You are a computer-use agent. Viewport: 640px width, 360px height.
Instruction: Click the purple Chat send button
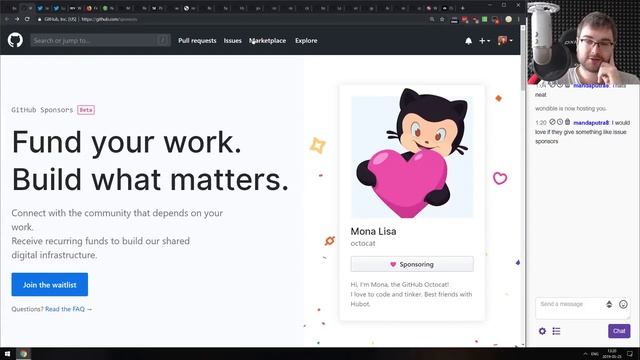pos(619,331)
